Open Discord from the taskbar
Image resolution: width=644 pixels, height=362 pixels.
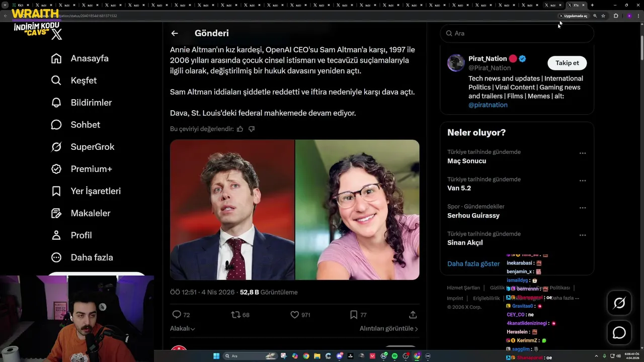[340, 356]
